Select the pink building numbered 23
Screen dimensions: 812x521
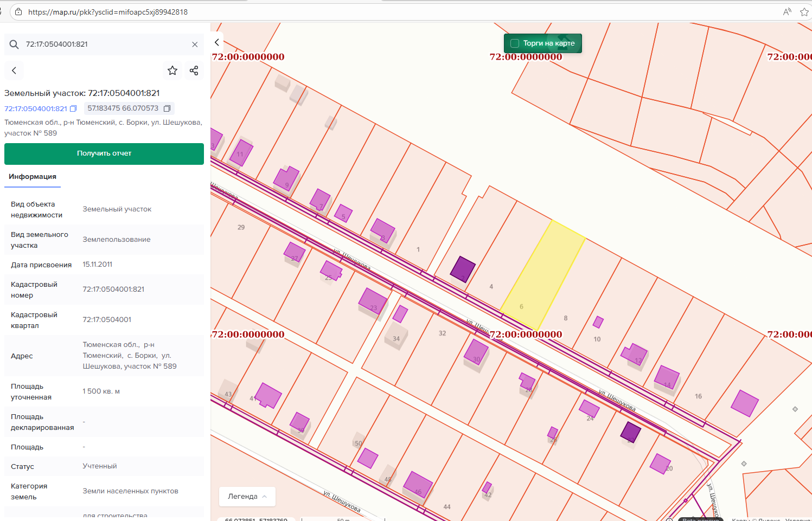372,301
